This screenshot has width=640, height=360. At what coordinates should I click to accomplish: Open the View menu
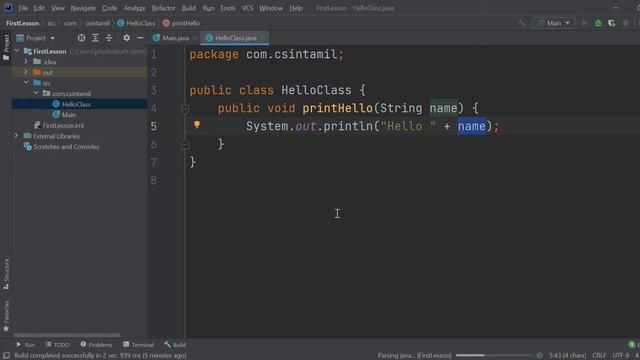click(58, 8)
